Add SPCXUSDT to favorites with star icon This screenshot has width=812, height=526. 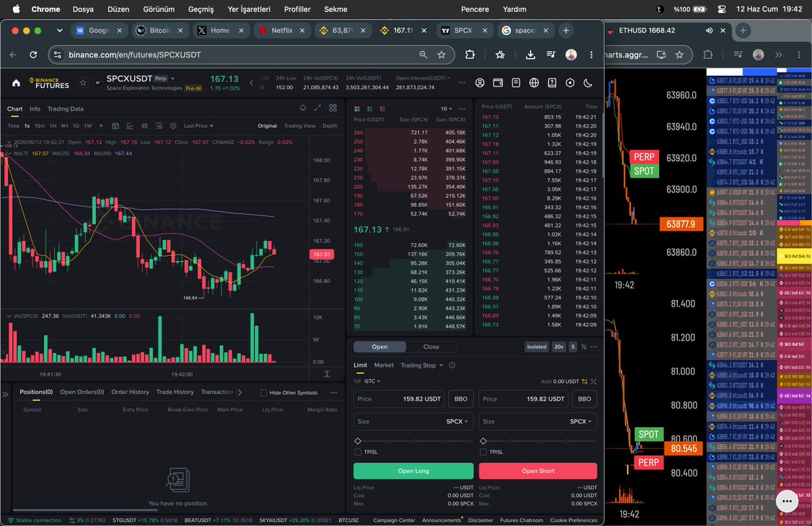pyautogui.click(x=83, y=83)
